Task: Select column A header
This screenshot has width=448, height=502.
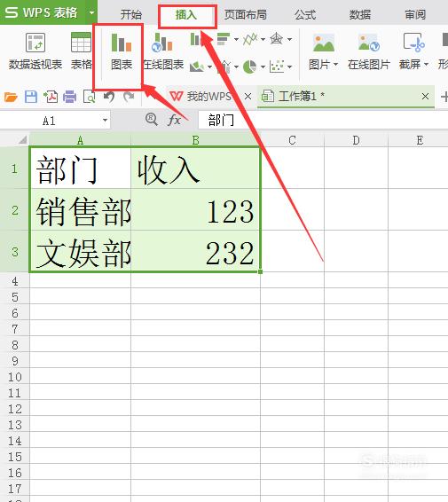Action: coord(80,140)
